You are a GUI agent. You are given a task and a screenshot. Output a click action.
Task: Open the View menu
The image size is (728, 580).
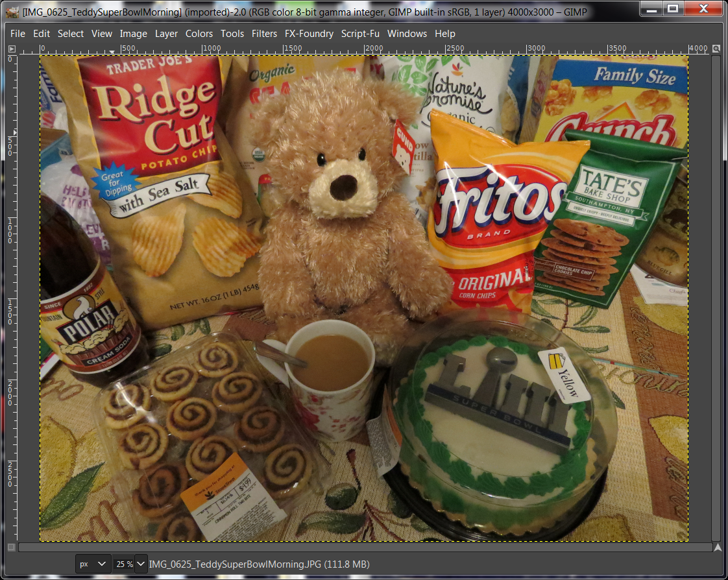click(102, 34)
